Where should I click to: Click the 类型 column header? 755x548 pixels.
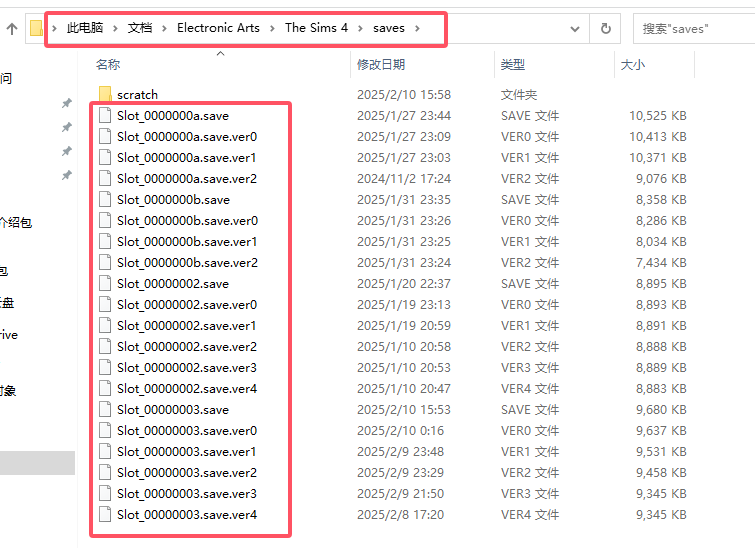[x=513, y=65]
